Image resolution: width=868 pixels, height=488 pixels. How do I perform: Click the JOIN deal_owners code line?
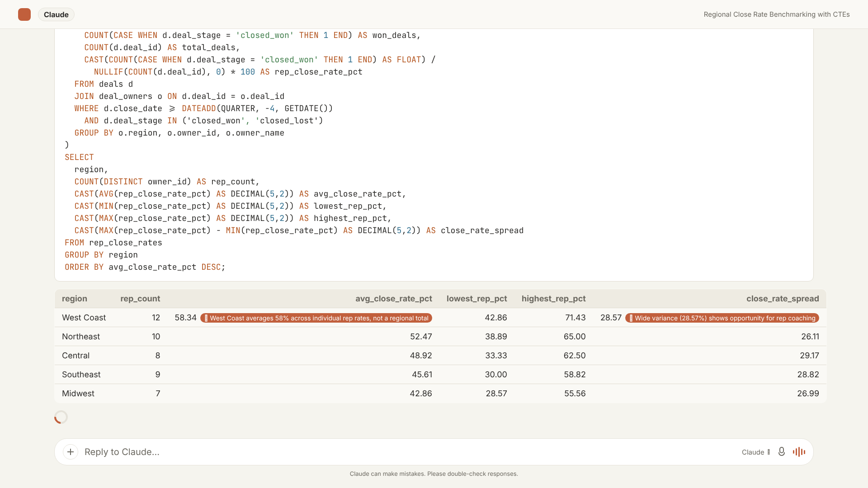(179, 96)
